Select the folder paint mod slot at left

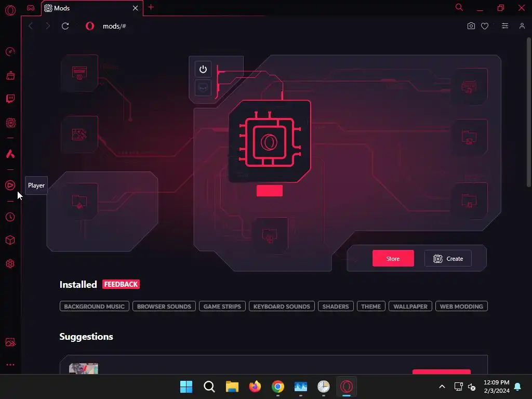pos(79,201)
